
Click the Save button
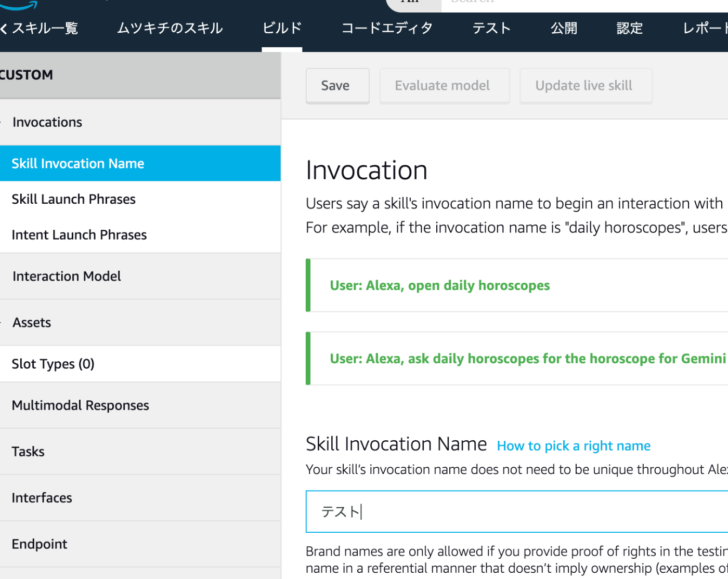pyautogui.click(x=337, y=86)
